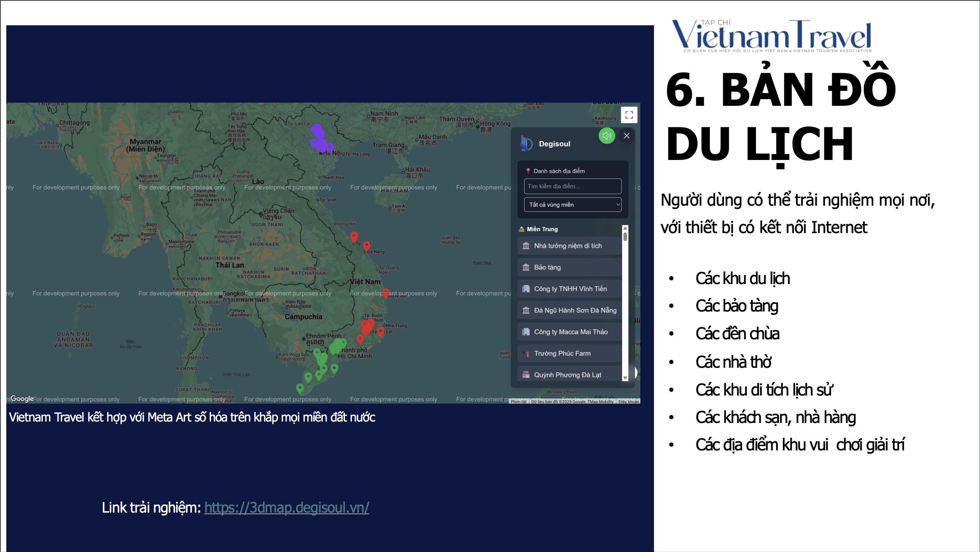The width and height of the screenshot is (980, 552).
Task: Click the Degisoul logo icon
Action: pos(526,143)
